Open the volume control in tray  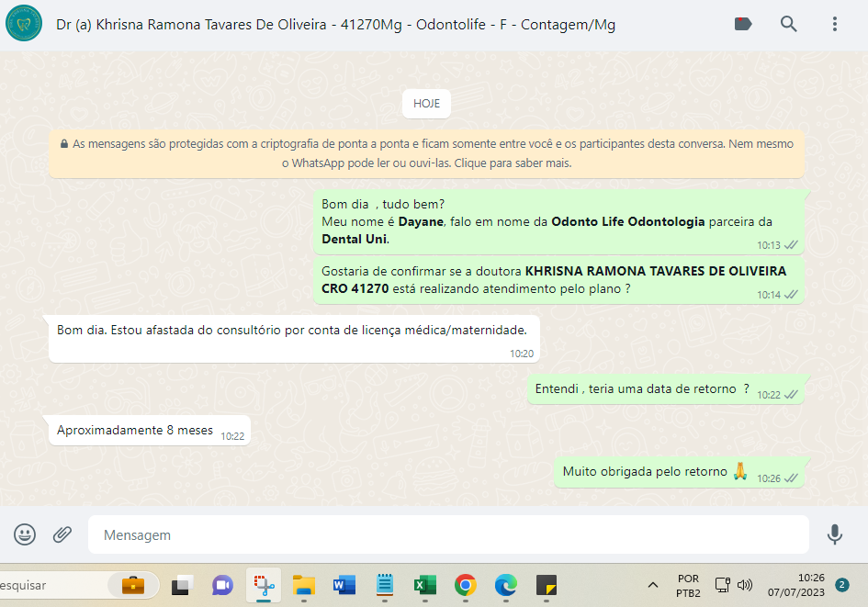click(x=745, y=585)
